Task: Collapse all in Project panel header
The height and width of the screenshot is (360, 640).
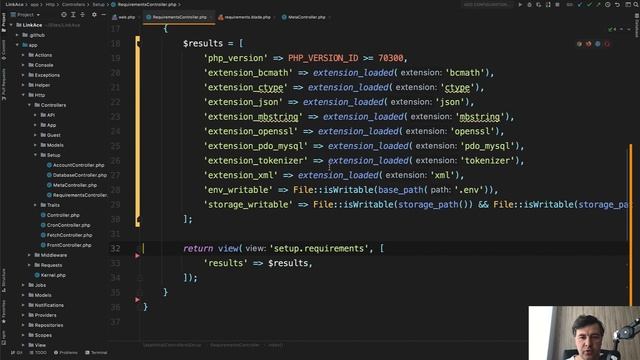Action: pyautogui.click(x=82, y=15)
